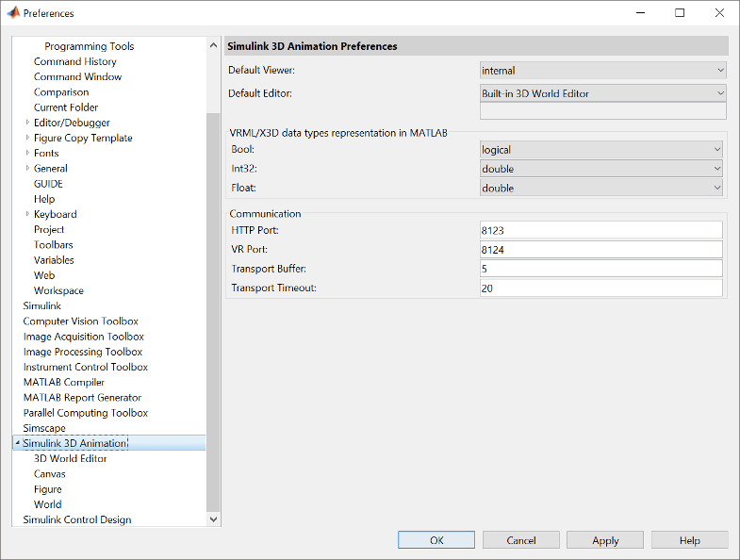Expand the Figure Copy Template node
This screenshot has height=560, width=740.
click(28, 138)
